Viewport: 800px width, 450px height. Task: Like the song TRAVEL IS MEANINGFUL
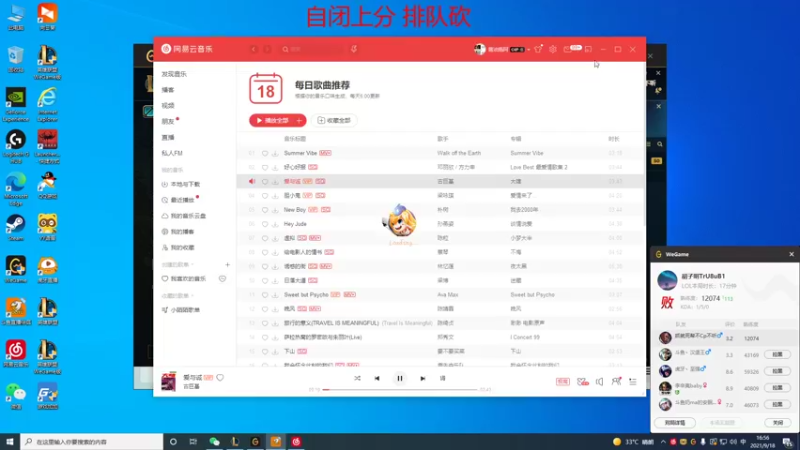point(265,323)
